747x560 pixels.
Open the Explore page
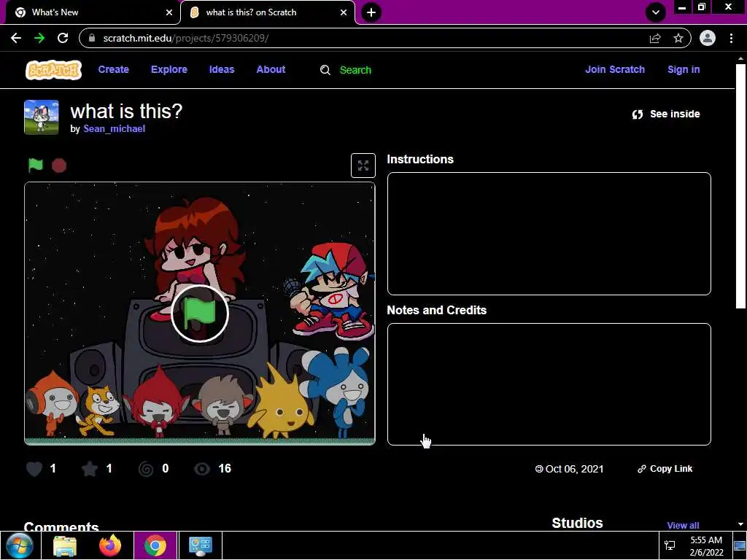coord(169,69)
